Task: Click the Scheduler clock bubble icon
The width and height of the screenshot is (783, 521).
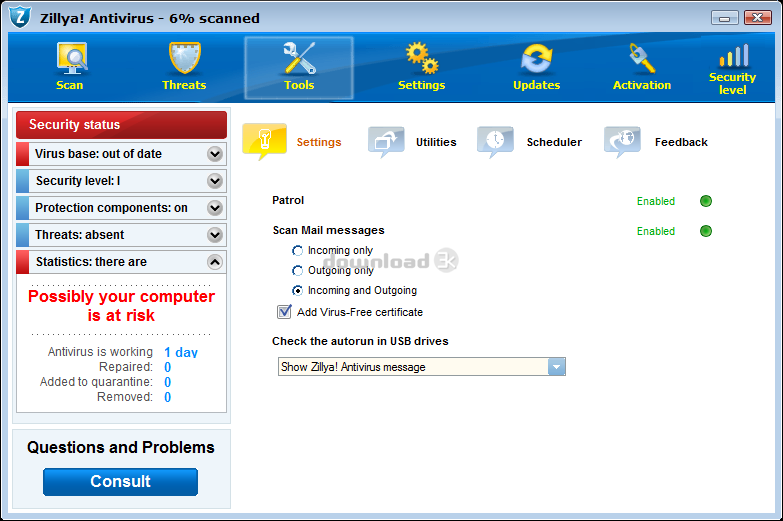Action: point(495,142)
